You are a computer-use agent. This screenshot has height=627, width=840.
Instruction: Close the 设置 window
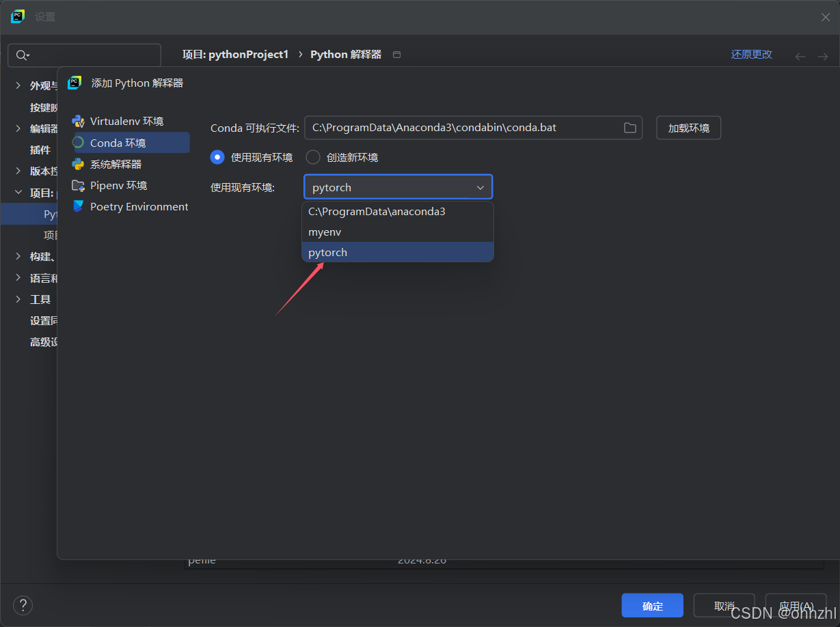pos(826,17)
